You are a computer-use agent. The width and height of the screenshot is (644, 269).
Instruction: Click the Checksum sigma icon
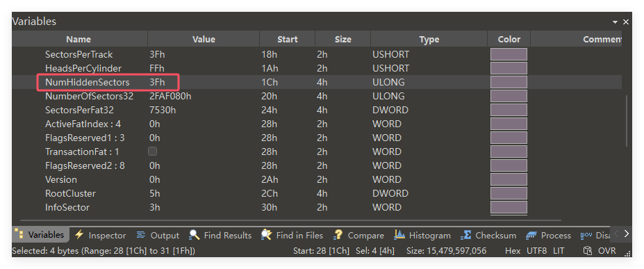465,235
